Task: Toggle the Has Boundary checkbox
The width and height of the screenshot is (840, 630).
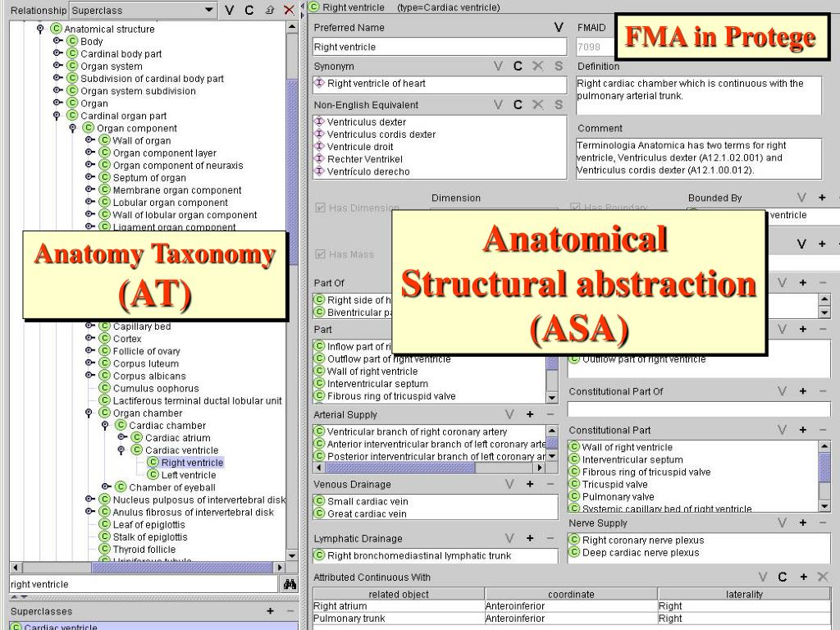Action: pyautogui.click(x=575, y=207)
